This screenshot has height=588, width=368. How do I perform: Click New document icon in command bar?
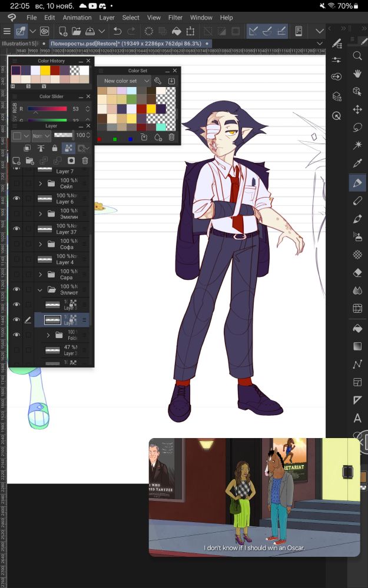tap(63, 31)
